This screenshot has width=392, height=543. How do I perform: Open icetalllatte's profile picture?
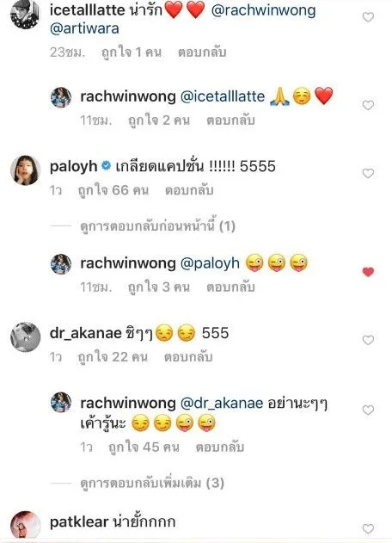25,14
